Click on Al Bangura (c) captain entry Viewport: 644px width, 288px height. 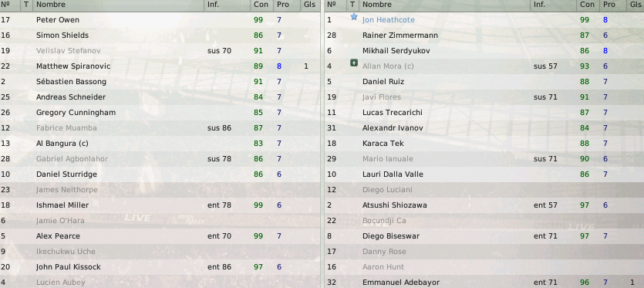coord(62,144)
